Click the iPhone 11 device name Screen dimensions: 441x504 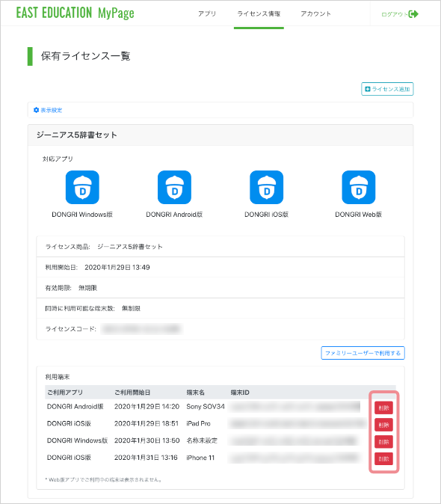pos(200,458)
